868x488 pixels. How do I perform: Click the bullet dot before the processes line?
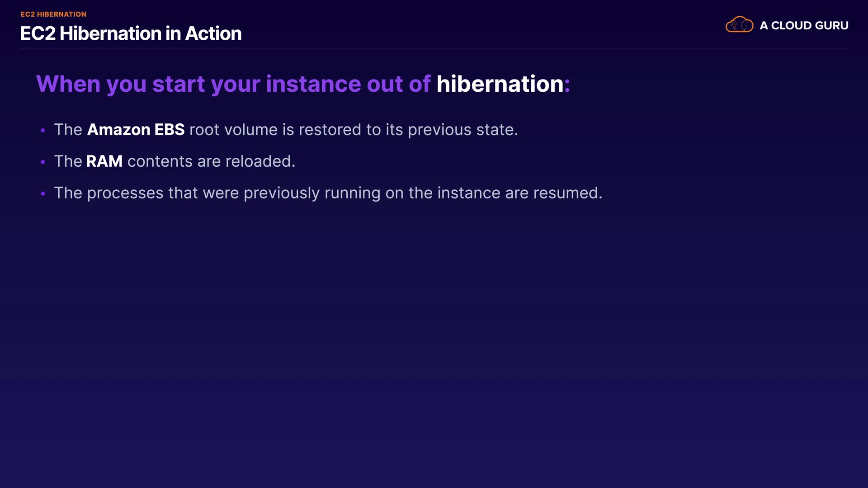(43, 194)
